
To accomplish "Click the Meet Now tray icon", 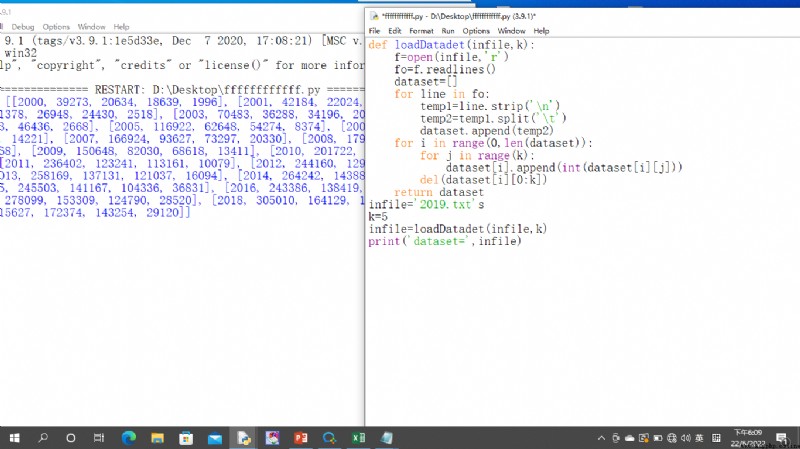I will tap(616, 438).
